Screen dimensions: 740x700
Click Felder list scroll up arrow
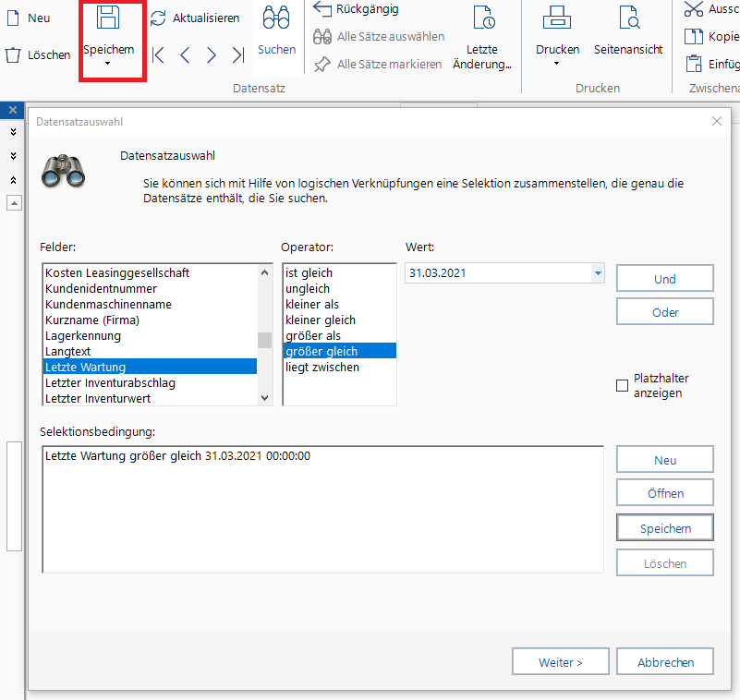265,272
